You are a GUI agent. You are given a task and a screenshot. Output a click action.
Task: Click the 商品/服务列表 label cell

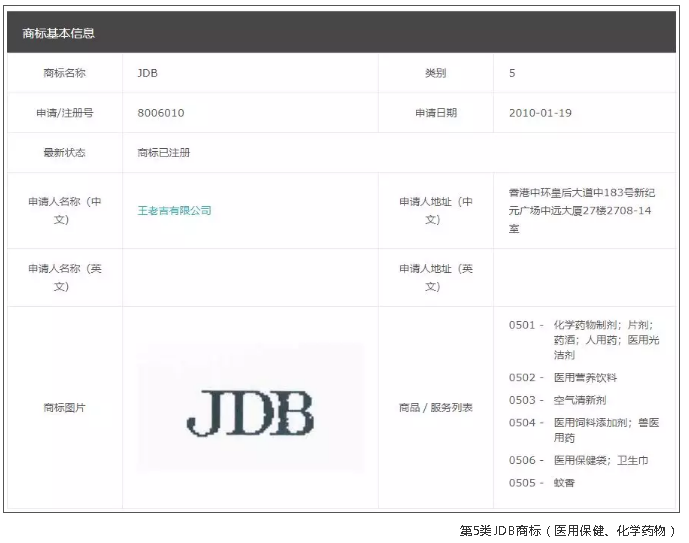coord(435,408)
